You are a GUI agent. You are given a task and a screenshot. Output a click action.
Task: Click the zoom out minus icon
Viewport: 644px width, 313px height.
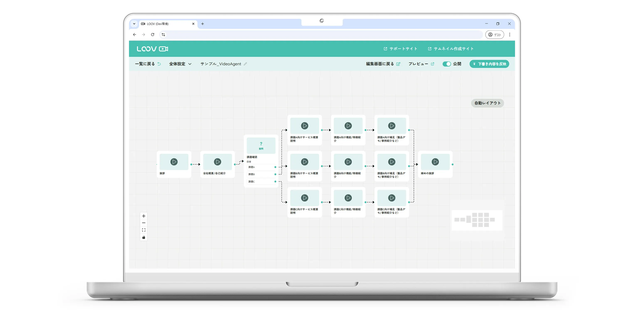[x=144, y=223]
